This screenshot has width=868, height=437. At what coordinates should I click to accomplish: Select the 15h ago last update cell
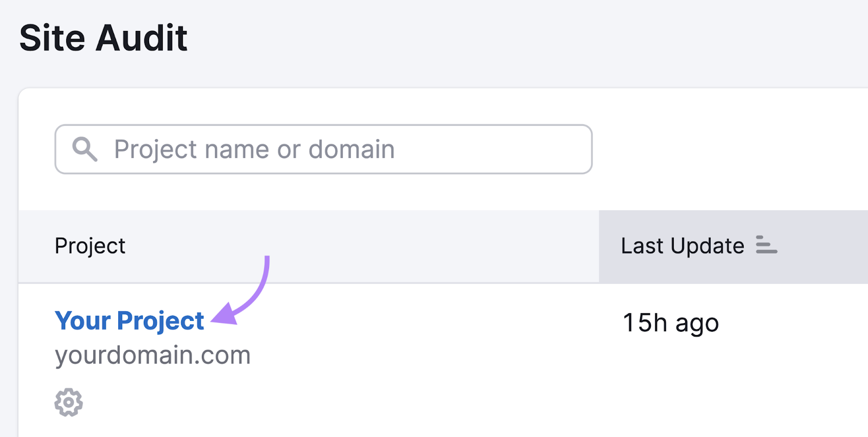pyautogui.click(x=671, y=323)
